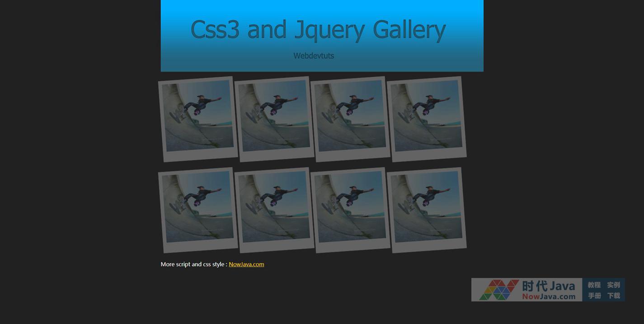This screenshot has width=644, height=324.
Task: Open the second photo in bottom row
Action: [274, 210]
